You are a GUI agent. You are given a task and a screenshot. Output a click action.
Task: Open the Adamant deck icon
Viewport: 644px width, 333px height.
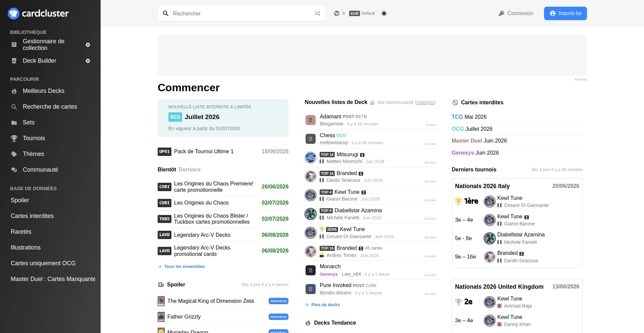pos(311,120)
